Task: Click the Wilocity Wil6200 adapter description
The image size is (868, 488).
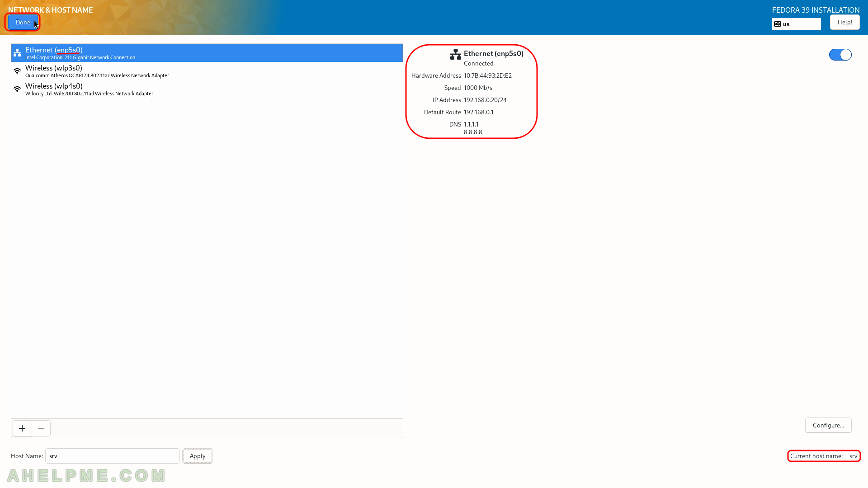Action: (x=89, y=94)
